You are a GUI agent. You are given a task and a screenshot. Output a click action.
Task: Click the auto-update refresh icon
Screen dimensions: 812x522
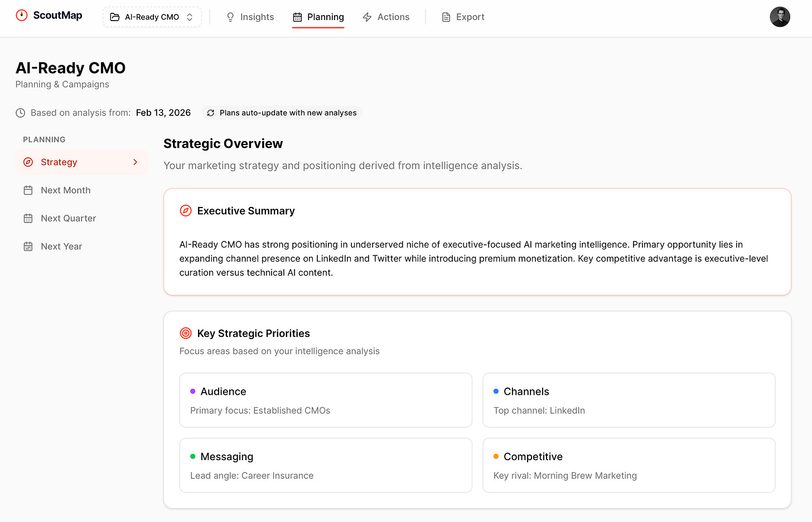click(x=211, y=113)
